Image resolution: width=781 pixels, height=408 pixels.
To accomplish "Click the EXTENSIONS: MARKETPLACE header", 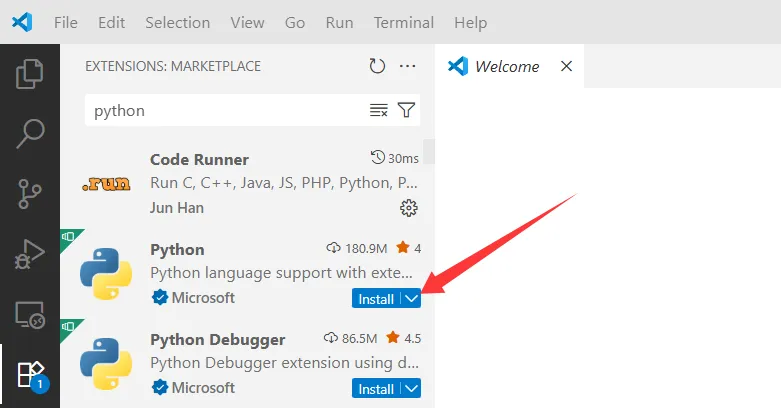I will click(x=173, y=66).
